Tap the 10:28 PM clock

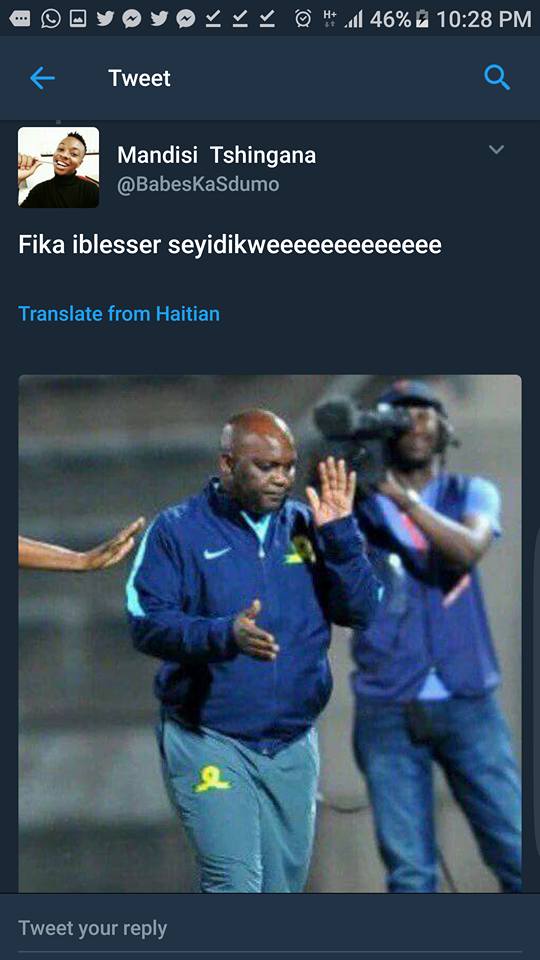click(x=484, y=19)
